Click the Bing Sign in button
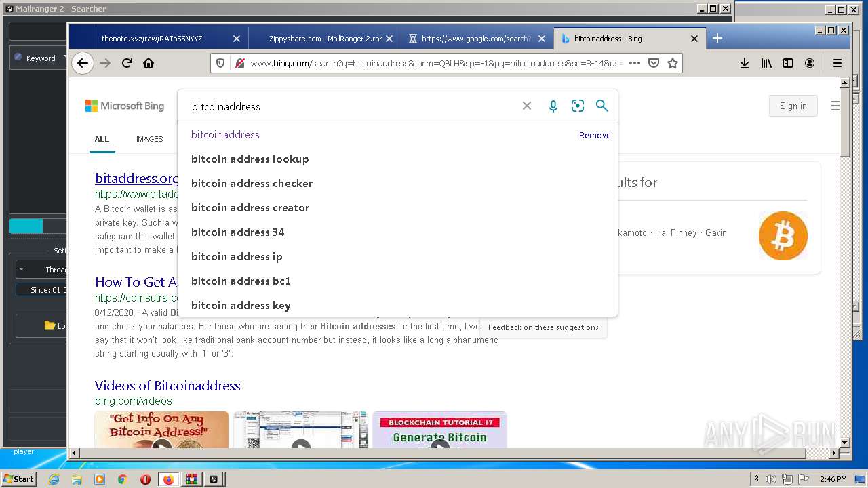 point(793,106)
